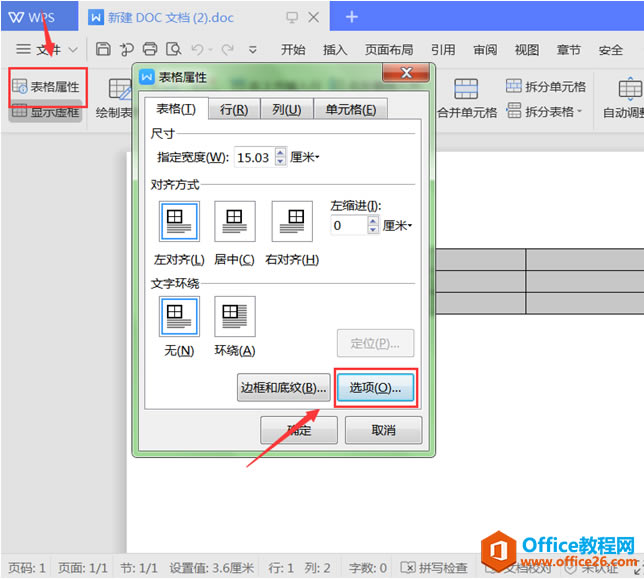Switch to 新建 DOC 文档 (2).doc tab
This screenshot has width=644, height=579.
click(x=170, y=17)
